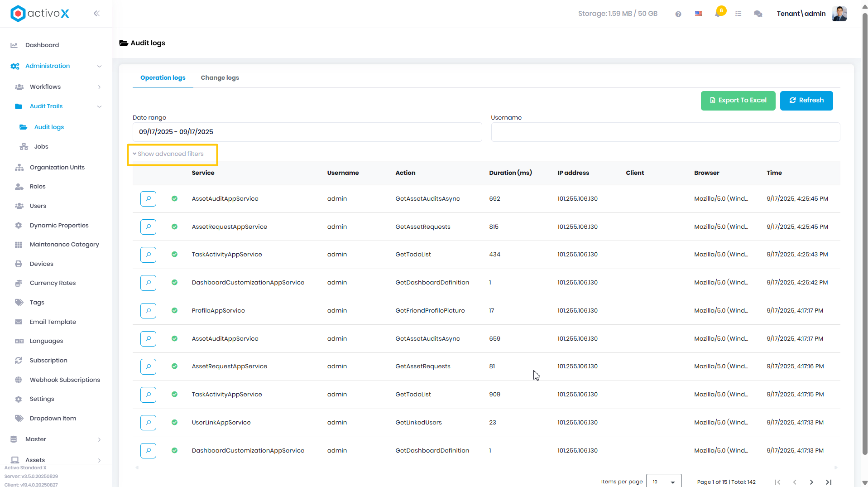The image size is (868, 487).
Task: Open the task list icon in header
Action: (738, 14)
